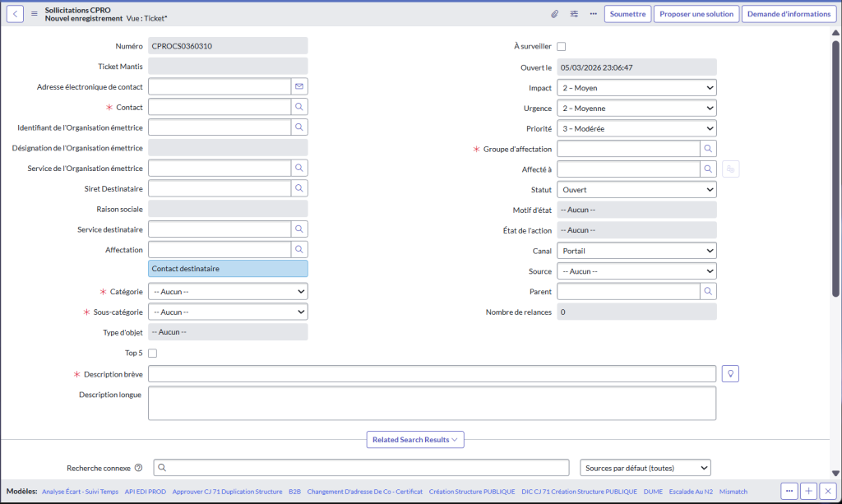Select the Escalade Au N2 template link

(691, 492)
